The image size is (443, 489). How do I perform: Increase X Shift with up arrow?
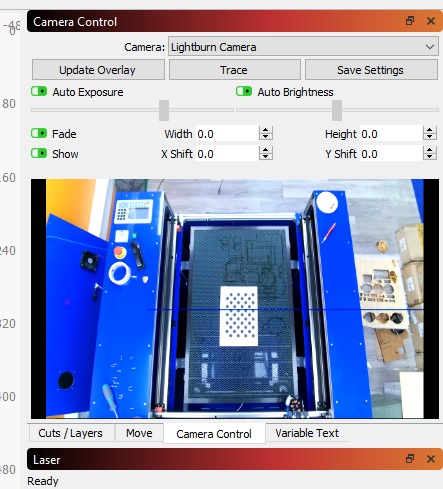click(266, 150)
